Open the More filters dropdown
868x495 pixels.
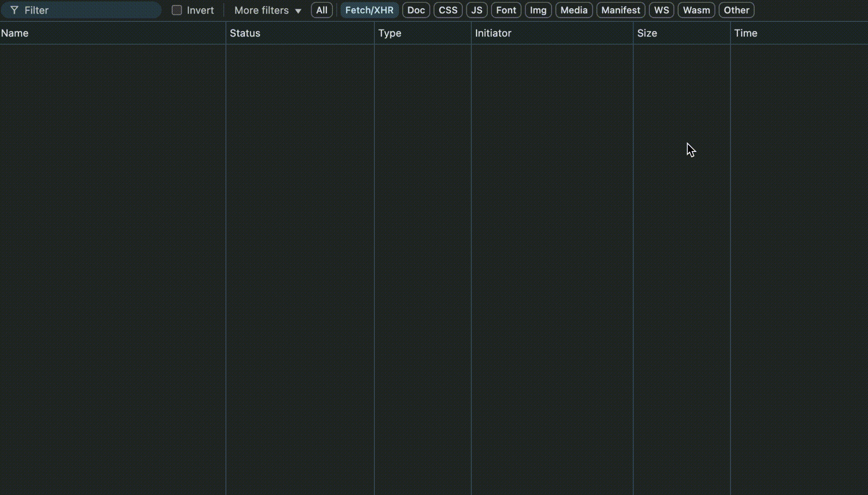268,10
